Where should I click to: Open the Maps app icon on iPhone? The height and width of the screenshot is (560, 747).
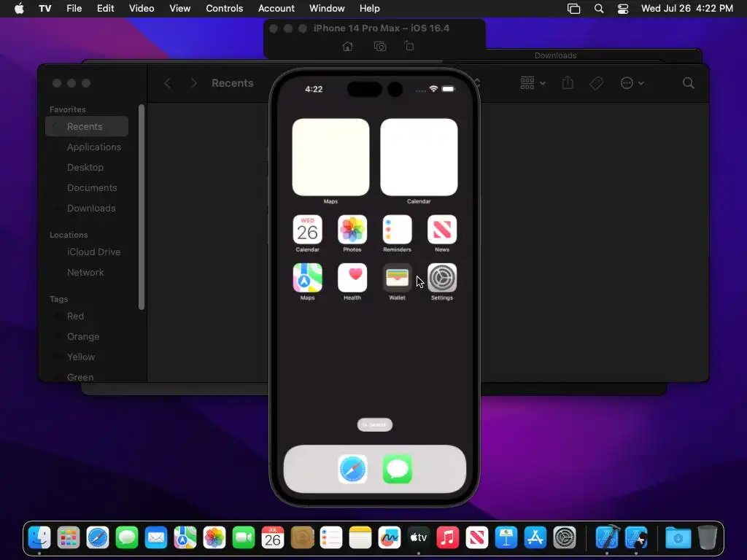pos(307,278)
